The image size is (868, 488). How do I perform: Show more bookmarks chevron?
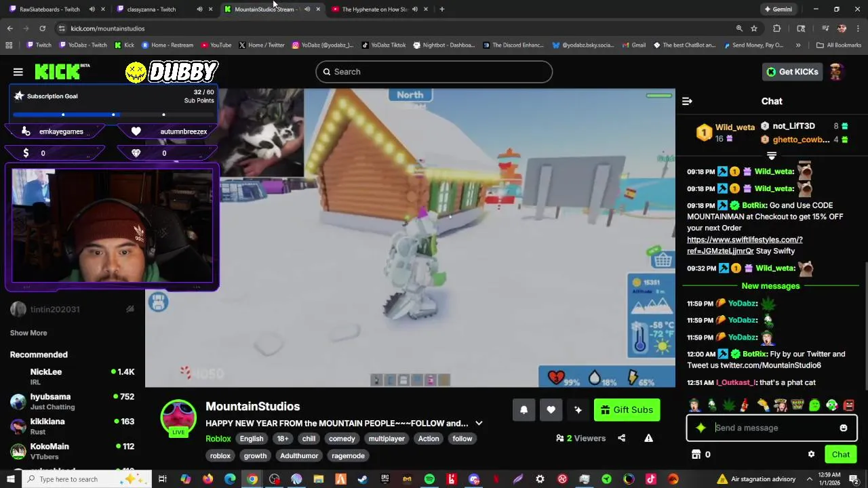798,45
